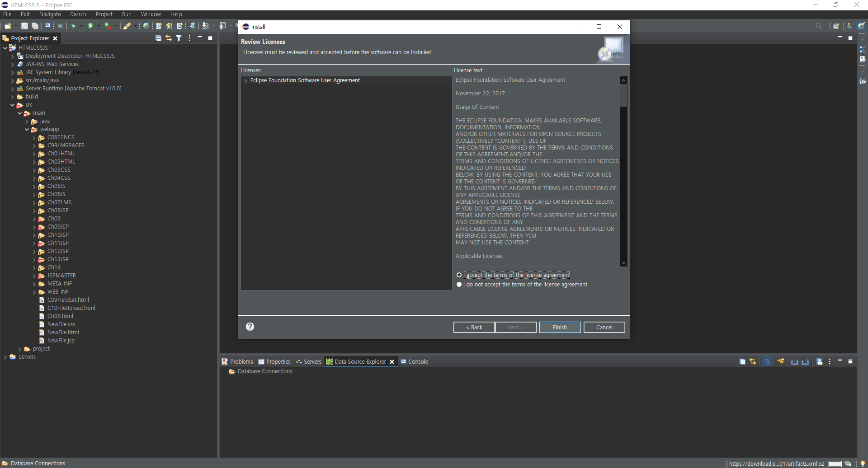Screen dimensions: 868x468
Task: Select 'I accept the terms of the license agreement'
Action: tap(459, 275)
